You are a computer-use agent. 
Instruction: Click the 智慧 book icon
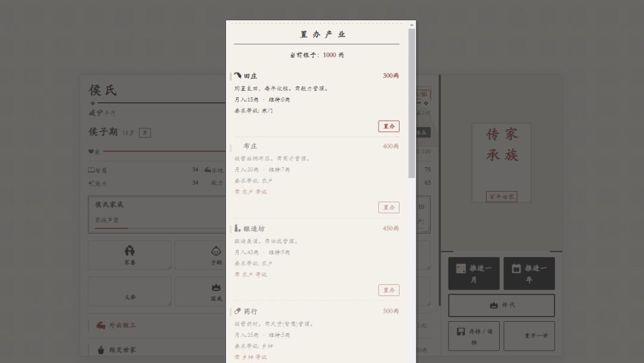pos(91,170)
